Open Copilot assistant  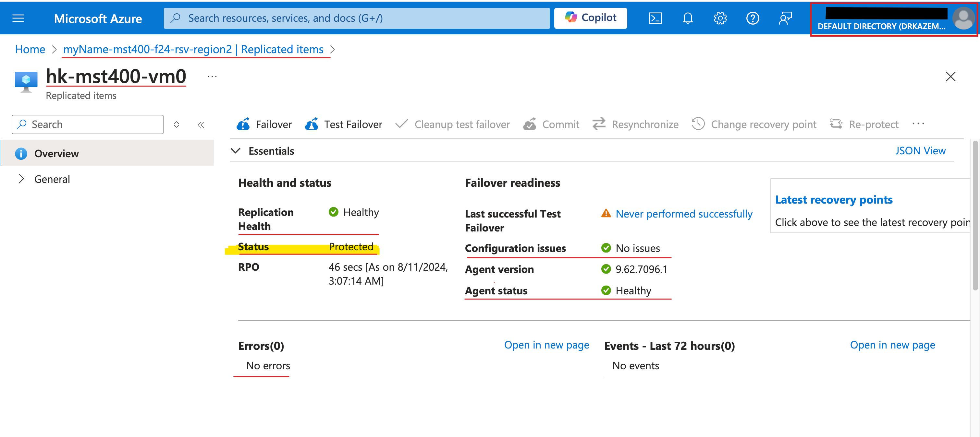click(590, 18)
